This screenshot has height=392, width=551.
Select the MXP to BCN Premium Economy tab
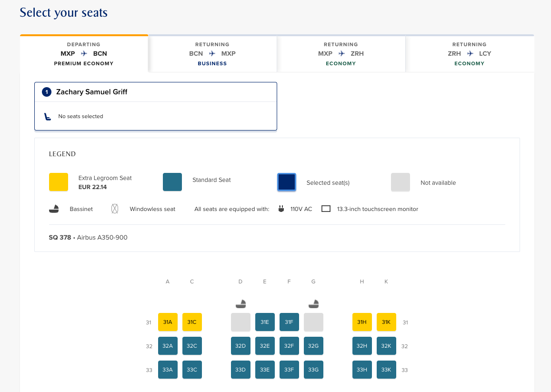coord(84,54)
